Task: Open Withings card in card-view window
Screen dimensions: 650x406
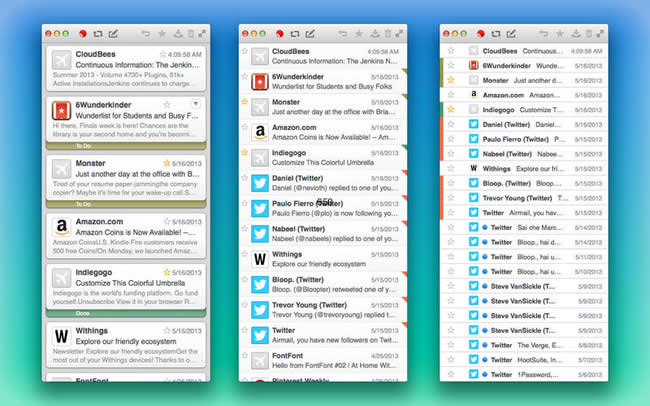Action: tap(126, 345)
